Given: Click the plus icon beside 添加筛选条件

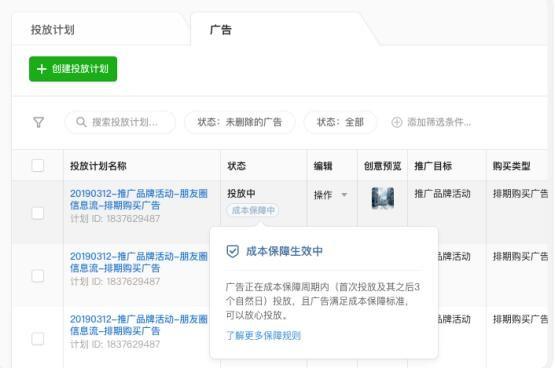Looking at the screenshot, I should point(397,122).
